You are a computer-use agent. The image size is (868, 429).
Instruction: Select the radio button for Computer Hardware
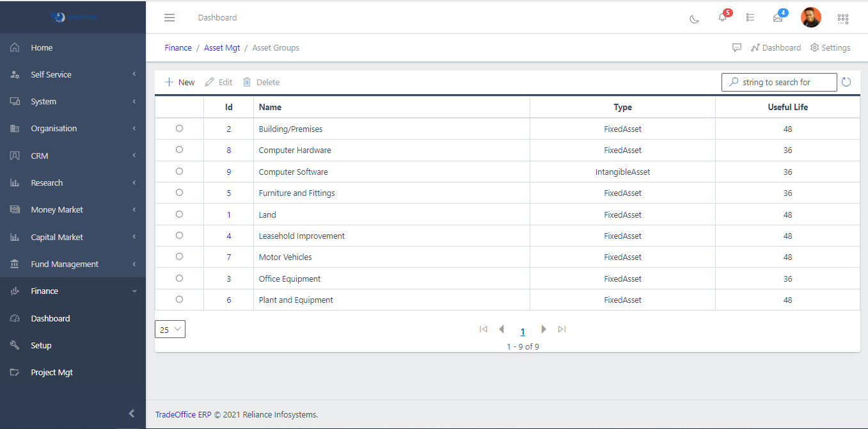click(179, 150)
